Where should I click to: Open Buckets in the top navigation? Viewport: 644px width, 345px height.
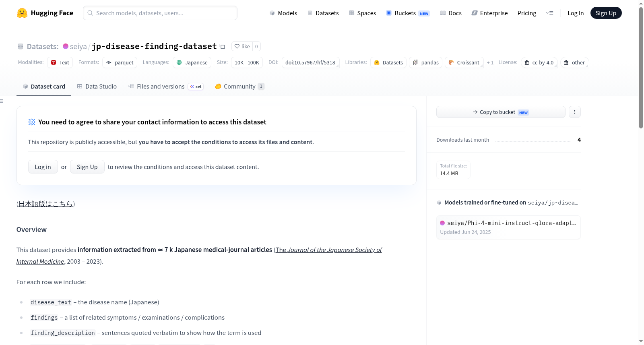[408, 13]
